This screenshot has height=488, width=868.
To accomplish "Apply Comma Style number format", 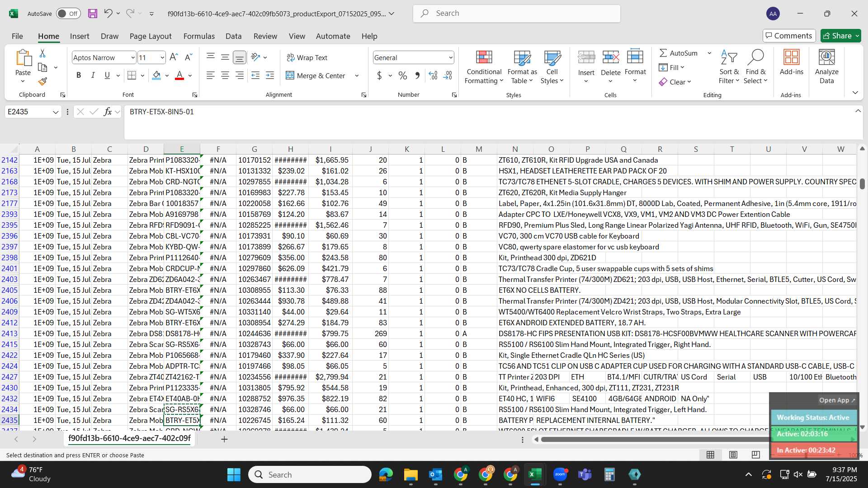I will click(x=417, y=75).
